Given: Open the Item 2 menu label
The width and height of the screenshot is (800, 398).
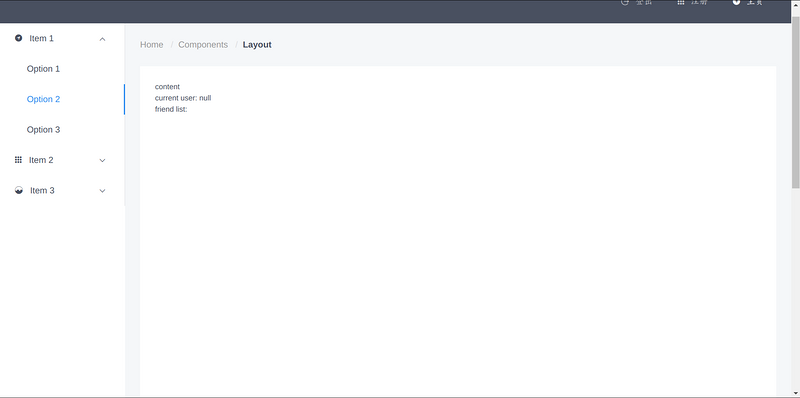Looking at the screenshot, I should coord(41,160).
